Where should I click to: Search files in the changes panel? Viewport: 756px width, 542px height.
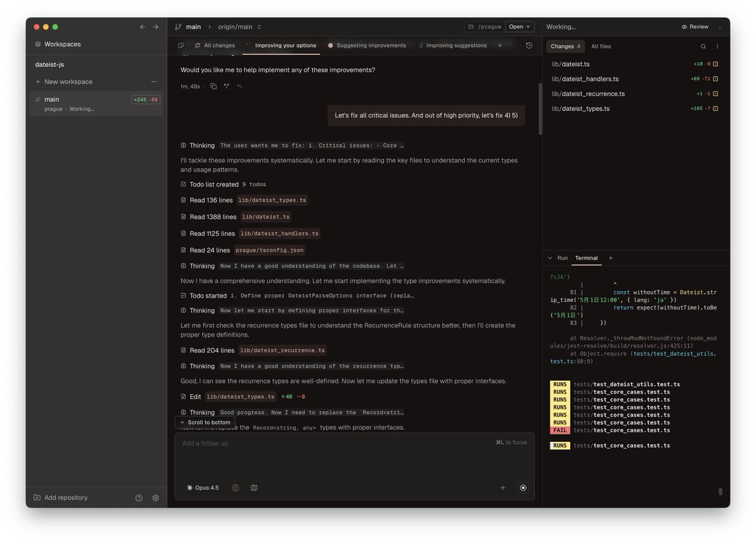click(x=704, y=46)
